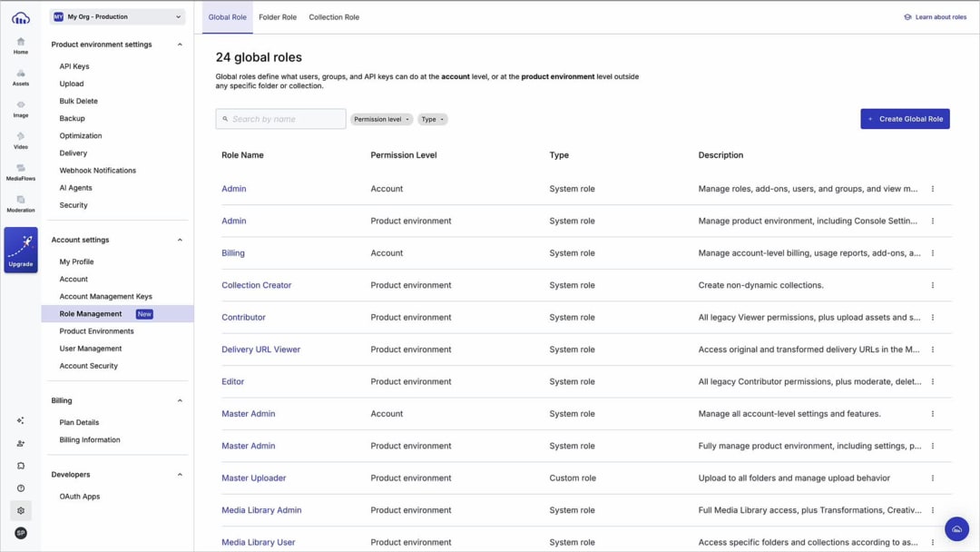Image resolution: width=980 pixels, height=552 pixels.
Task: Collapse the Billing section
Action: tap(180, 400)
